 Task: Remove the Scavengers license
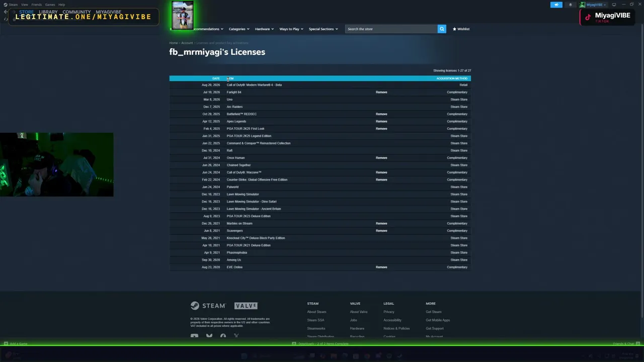[x=381, y=231]
